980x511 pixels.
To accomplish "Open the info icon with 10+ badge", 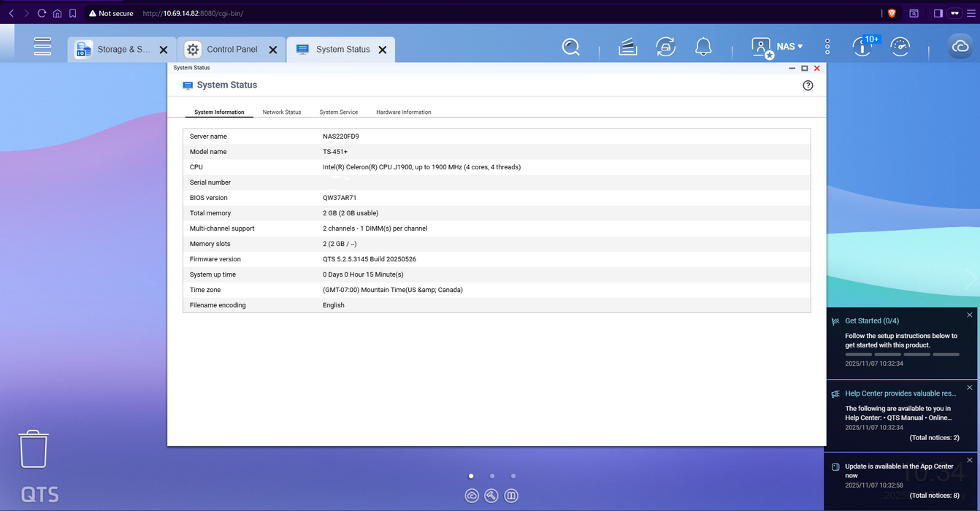I will [862, 47].
